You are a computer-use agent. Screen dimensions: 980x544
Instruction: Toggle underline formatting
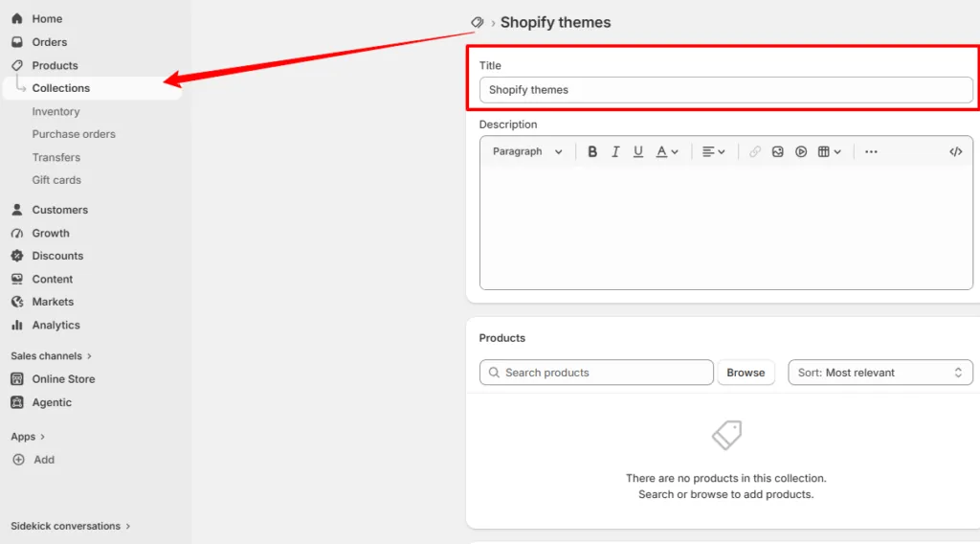[637, 151]
